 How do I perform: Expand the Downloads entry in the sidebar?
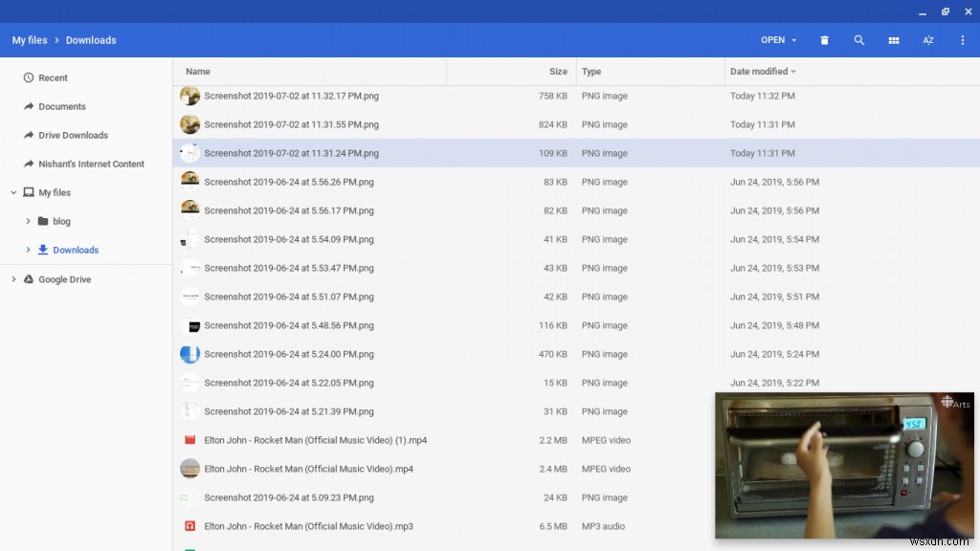[29, 250]
